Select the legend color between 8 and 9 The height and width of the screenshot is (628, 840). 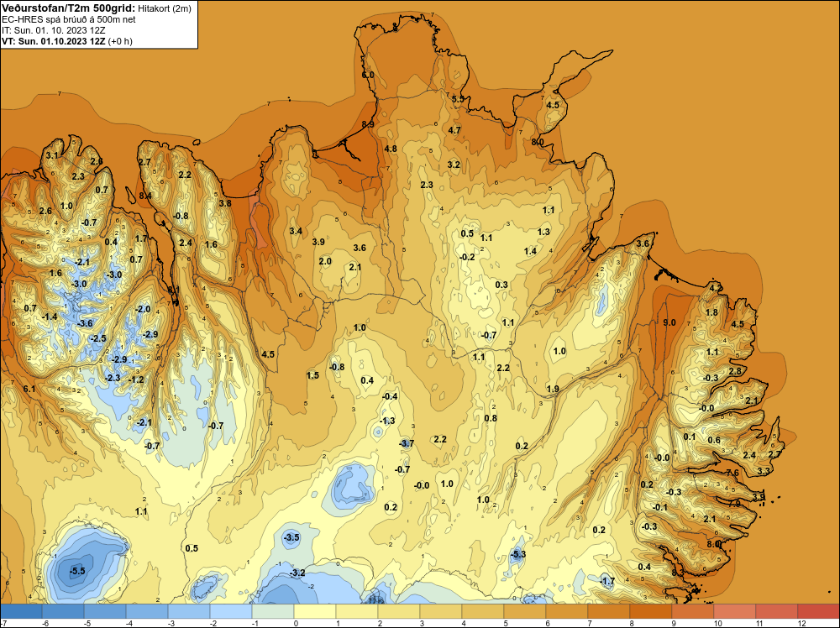point(650,611)
